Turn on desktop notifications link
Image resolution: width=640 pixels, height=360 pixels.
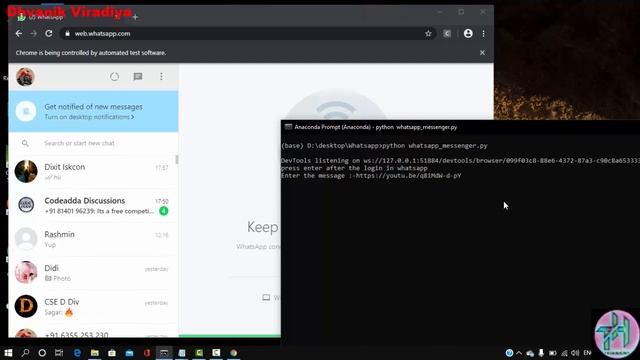(89, 117)
